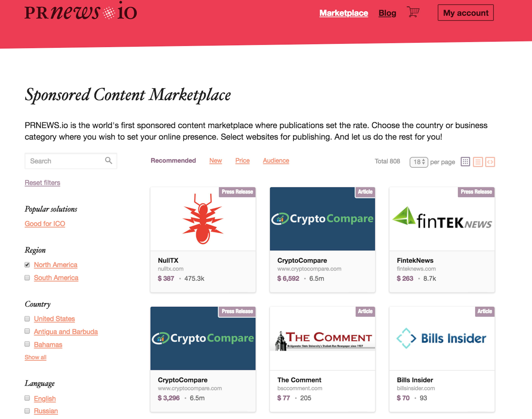
Task: Uncheck the North America region checkbox
Action: coord(27,265)
